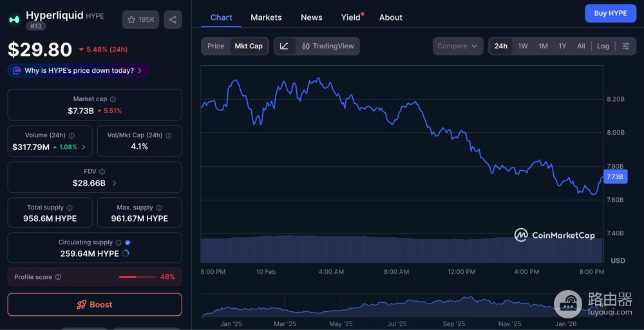The height and width of the screenshot is (330, 644).
Task: Click the $317.79M volume value
Action: 31,147
